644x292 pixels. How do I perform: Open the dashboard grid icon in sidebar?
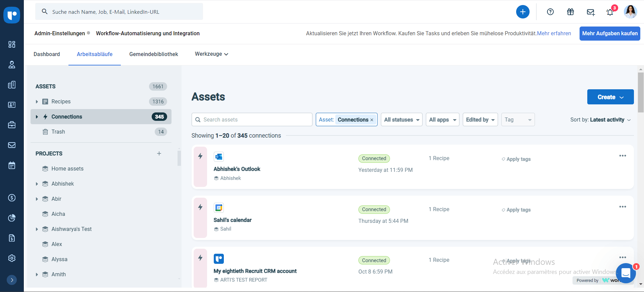(12, 44)
